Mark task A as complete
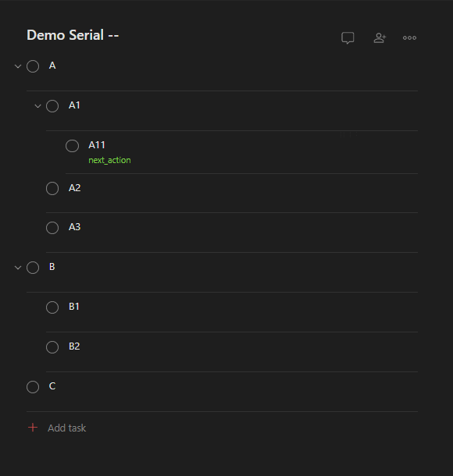Screen dimensions: 453x476 pyautogui.click(x=33, y=66)
